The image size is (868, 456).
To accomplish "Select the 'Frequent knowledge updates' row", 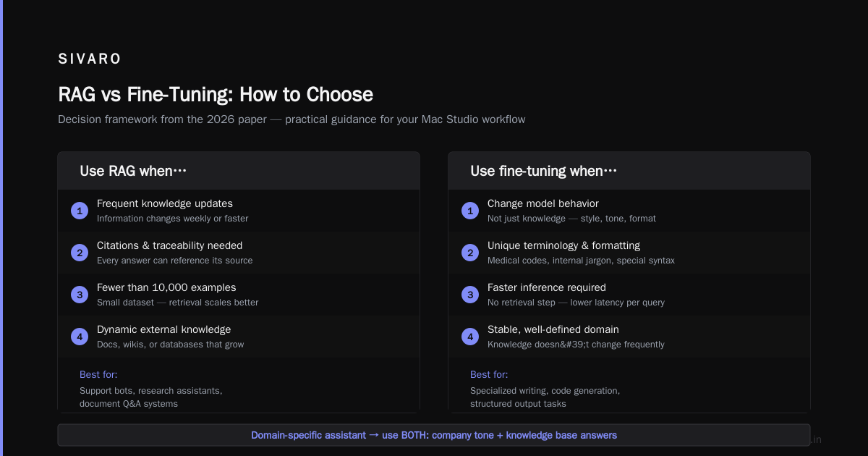I will (x=239, y=211).
